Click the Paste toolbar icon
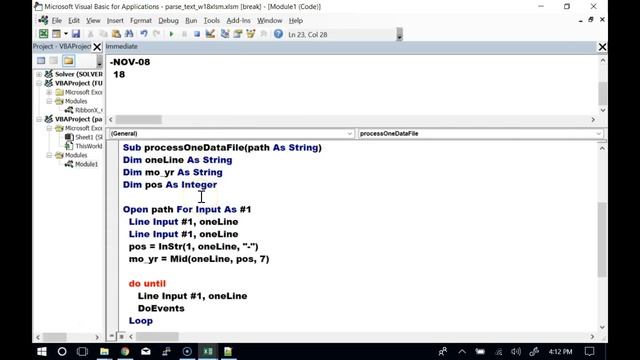The width and height of the screenshot is (640, 360). (x=116, y=34)
